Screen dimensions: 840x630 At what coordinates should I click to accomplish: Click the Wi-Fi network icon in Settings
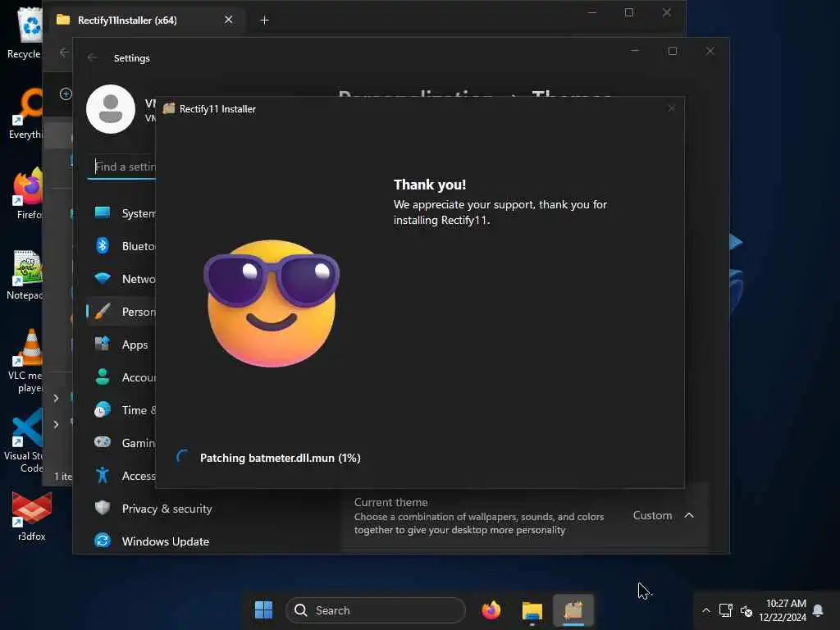tap(103, 278)
